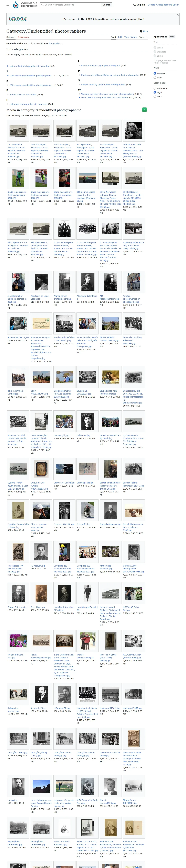The width and height of the screenshot is (186, 868).
Task: Open Anime-Cosplay 13.JPG thumbnail
Action: (18, 323)
